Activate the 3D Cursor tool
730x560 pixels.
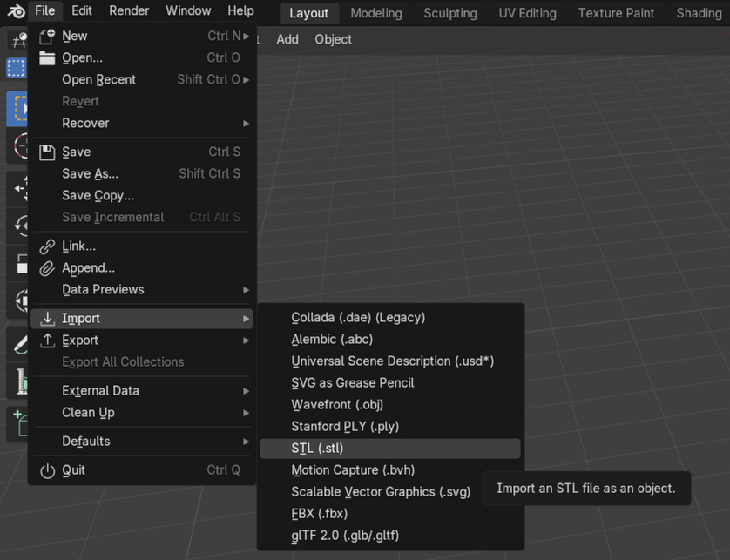[x=16, y=145]
